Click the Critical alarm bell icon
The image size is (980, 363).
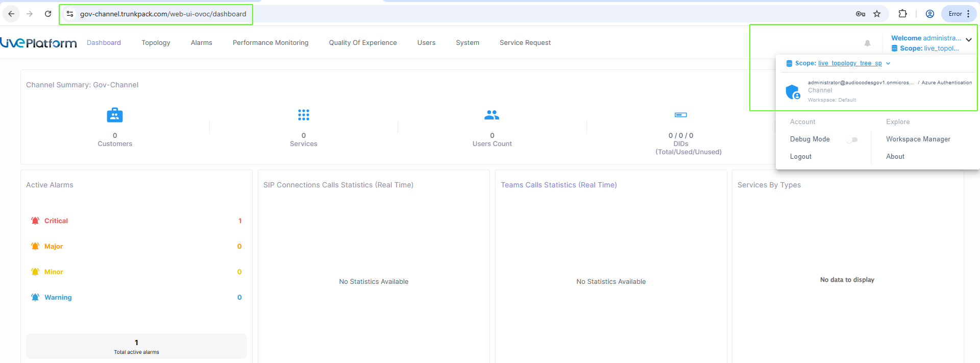pos(35,221)
